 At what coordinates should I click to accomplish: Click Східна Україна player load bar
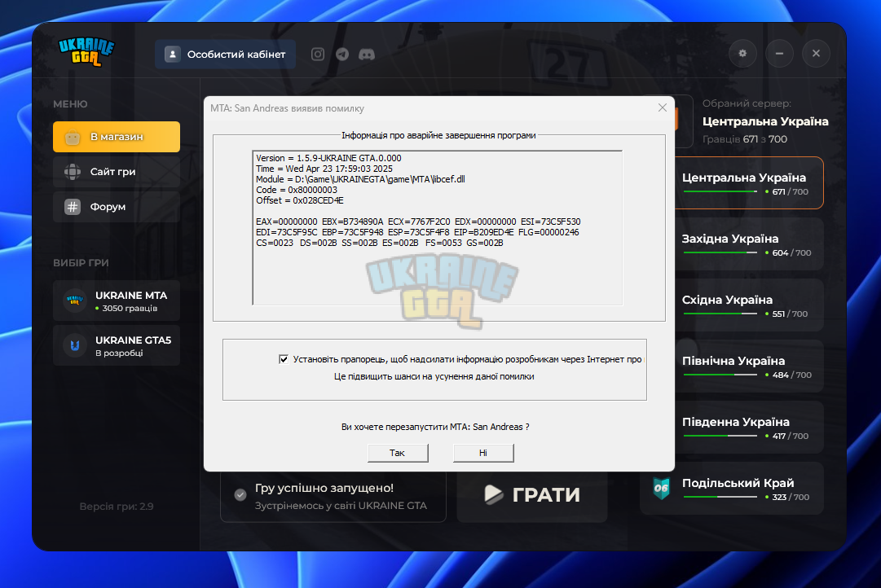pos(720,314)
